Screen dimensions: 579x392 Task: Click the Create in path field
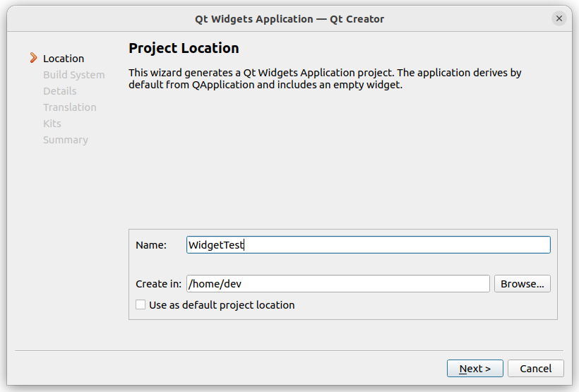(338, 284)
